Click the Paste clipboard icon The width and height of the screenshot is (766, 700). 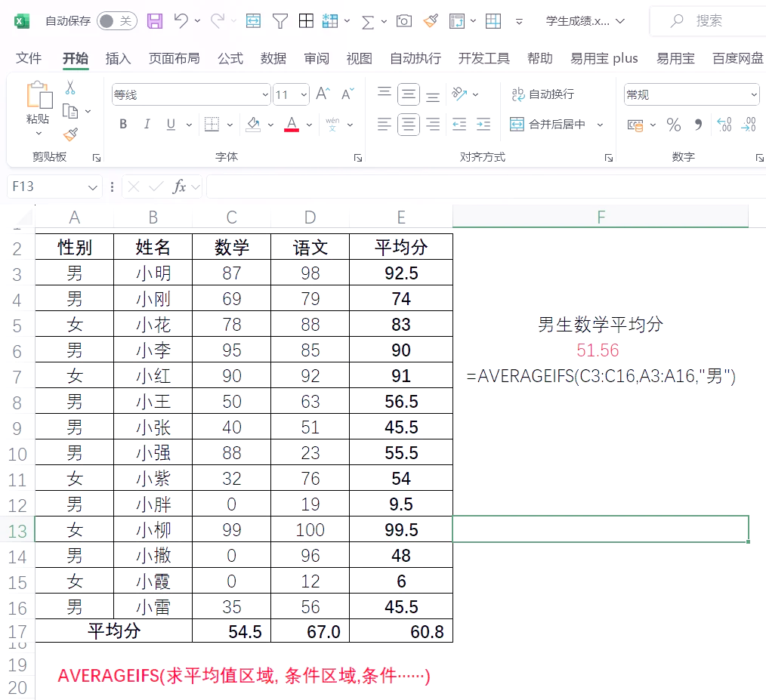point(39,95)
